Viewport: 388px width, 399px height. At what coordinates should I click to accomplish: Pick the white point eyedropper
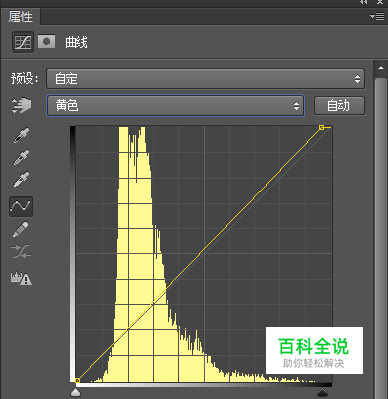pos(21,179)
